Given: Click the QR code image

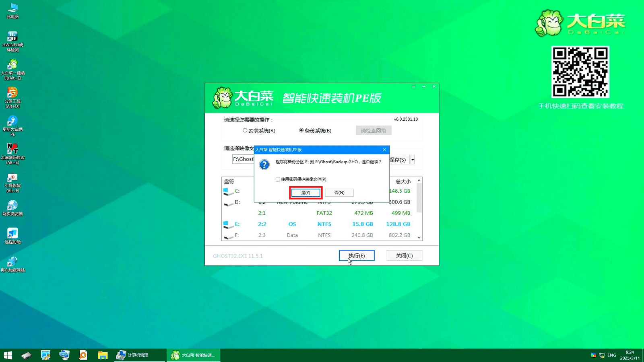Looking at the screenshot, I should coord(580,72).
